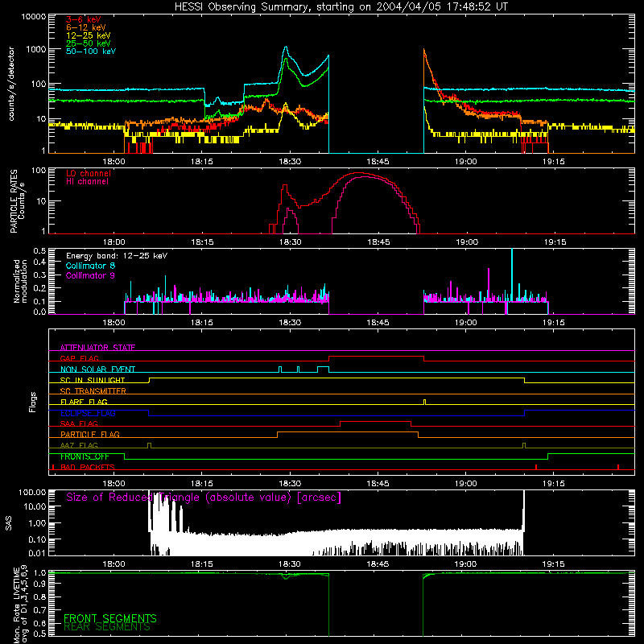Click 18:30 tick label under the counts panel
Image resolution: width=644 pixels, height=644 pixels.
click(290, 162)
